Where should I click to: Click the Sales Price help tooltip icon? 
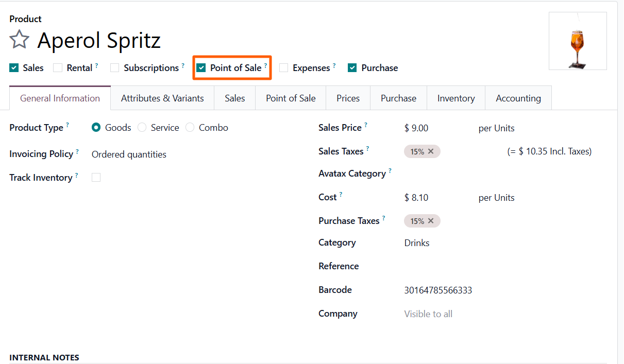366,125
